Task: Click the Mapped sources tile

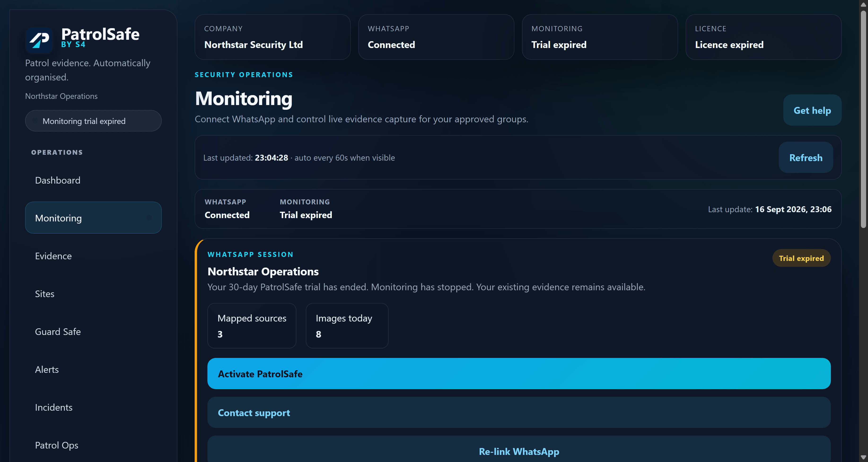Action: click(252, 326)
